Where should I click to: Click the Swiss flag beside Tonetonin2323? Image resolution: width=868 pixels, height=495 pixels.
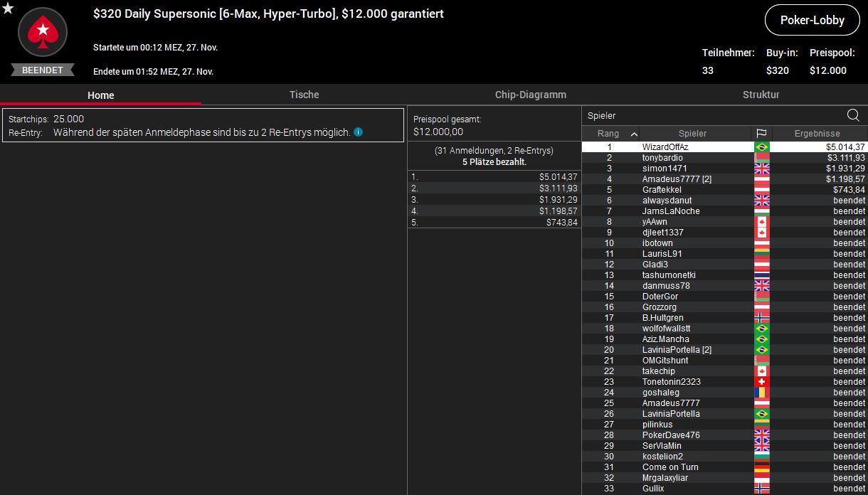coord(761,382)
